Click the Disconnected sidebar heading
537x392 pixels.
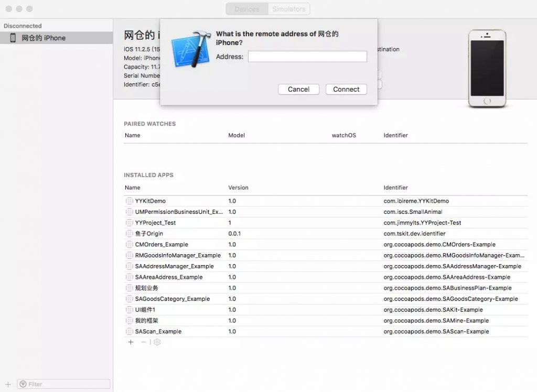[x=23, y=26]
